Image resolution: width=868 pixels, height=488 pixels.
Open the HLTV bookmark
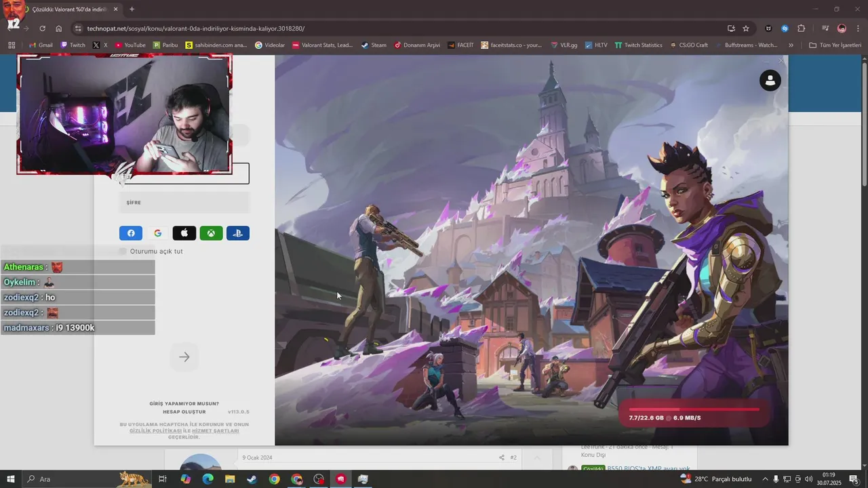[x=596, y=45]
